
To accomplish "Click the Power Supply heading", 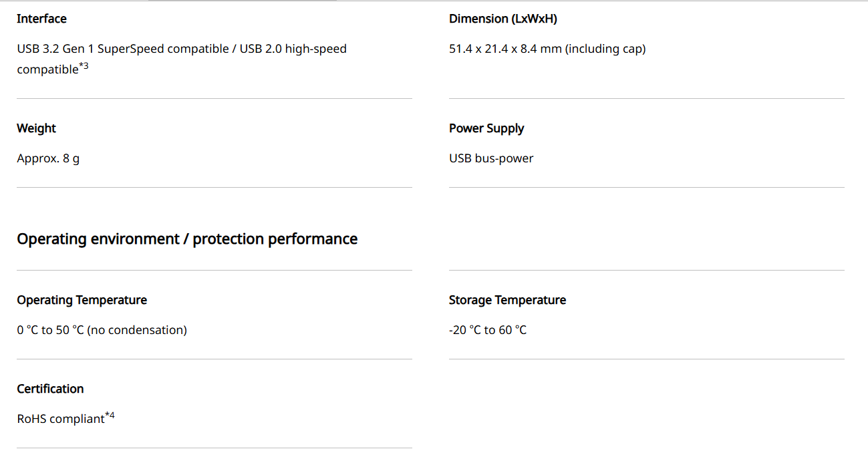I will 486,128.
